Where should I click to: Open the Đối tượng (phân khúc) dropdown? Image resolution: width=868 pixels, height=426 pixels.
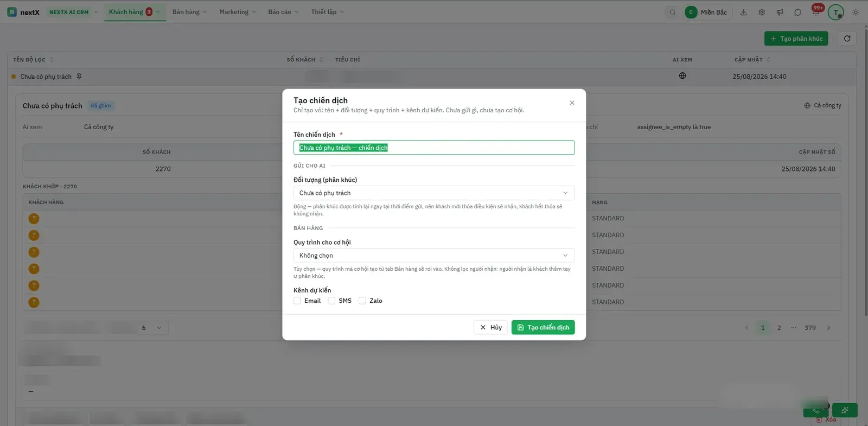click(x=434, y=193)
